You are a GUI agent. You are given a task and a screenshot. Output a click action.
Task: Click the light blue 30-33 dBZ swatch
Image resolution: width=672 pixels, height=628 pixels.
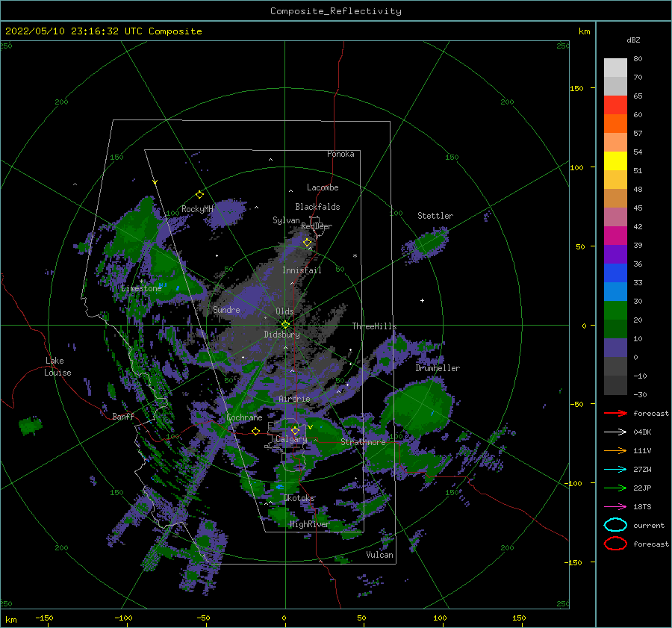615,291
